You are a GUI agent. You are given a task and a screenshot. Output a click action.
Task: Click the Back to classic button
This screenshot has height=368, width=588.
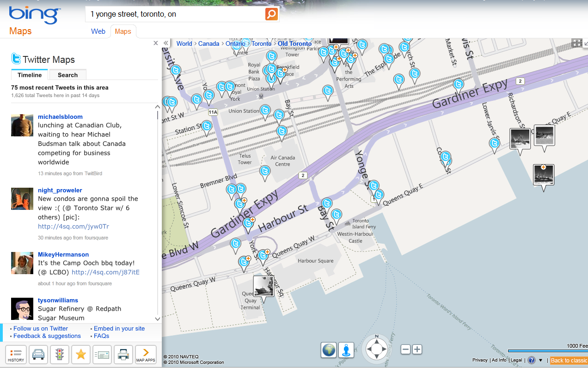click(569, 361)
